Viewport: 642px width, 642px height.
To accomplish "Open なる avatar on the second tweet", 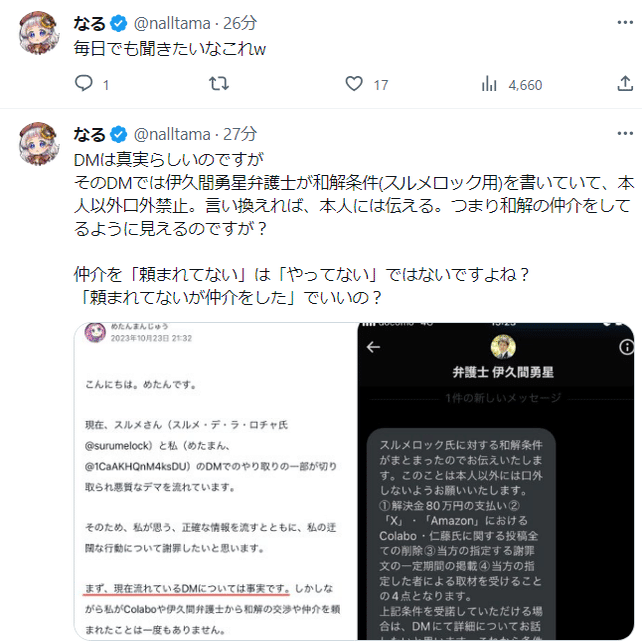I will [38, 144].
